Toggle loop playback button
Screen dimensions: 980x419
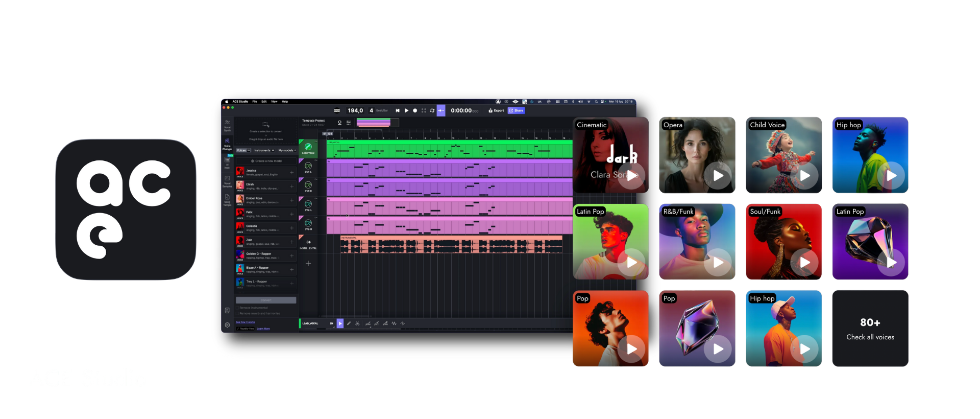point(432,110)
